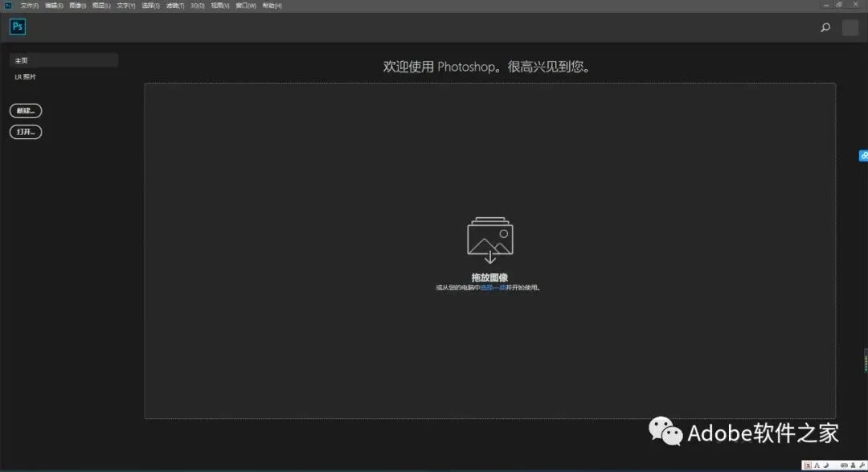Screen dimensions: 868x472
Task: Close the Photoshop window
Action: (855, 5)
